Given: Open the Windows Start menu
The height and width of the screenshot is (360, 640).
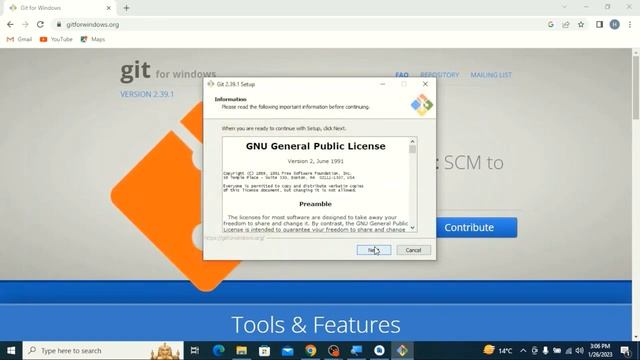Looking at the screenshot, I should click(11, 351).
